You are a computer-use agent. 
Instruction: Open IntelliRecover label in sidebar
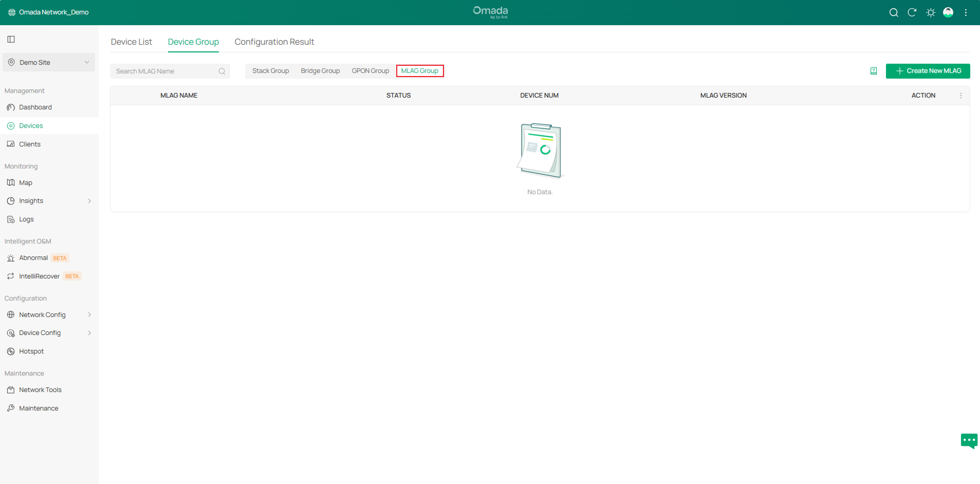point(39,276)
